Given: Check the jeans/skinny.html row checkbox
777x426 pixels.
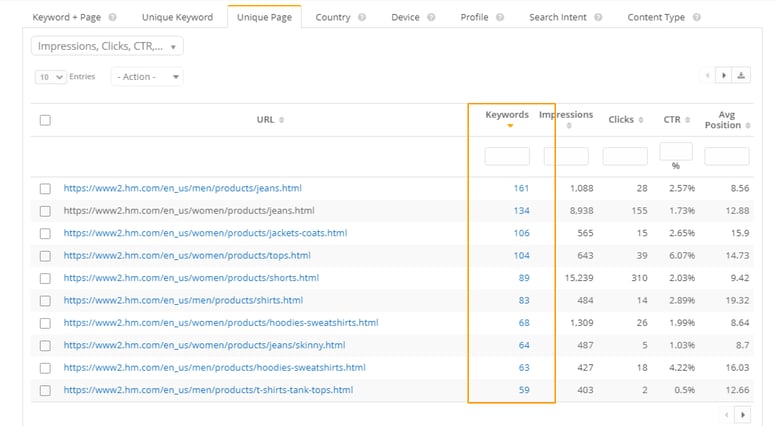Looking at the screenshot, I should pyautogui.click(x=45, y=345).
